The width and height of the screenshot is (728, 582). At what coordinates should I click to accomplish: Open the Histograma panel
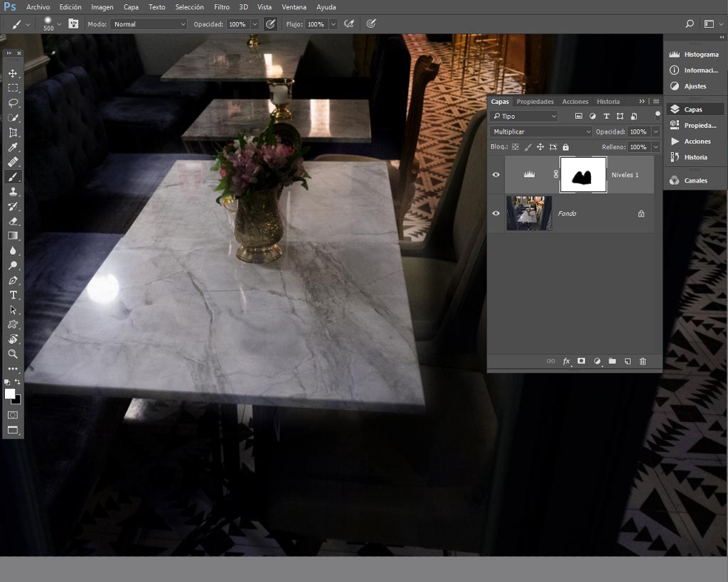(695, 54)
